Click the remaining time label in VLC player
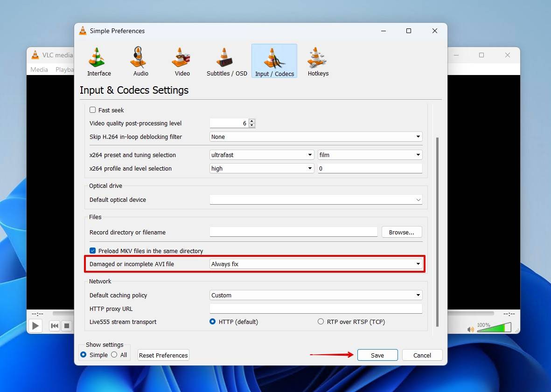The width and height of the screenshot is (551, 392). pos(509,314)
